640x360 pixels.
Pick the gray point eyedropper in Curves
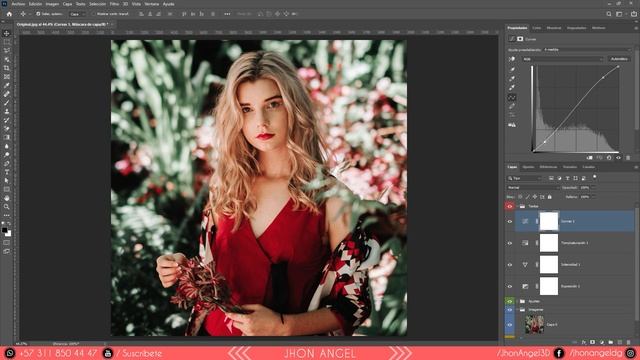pyautogui.click(x=512, y=78)
